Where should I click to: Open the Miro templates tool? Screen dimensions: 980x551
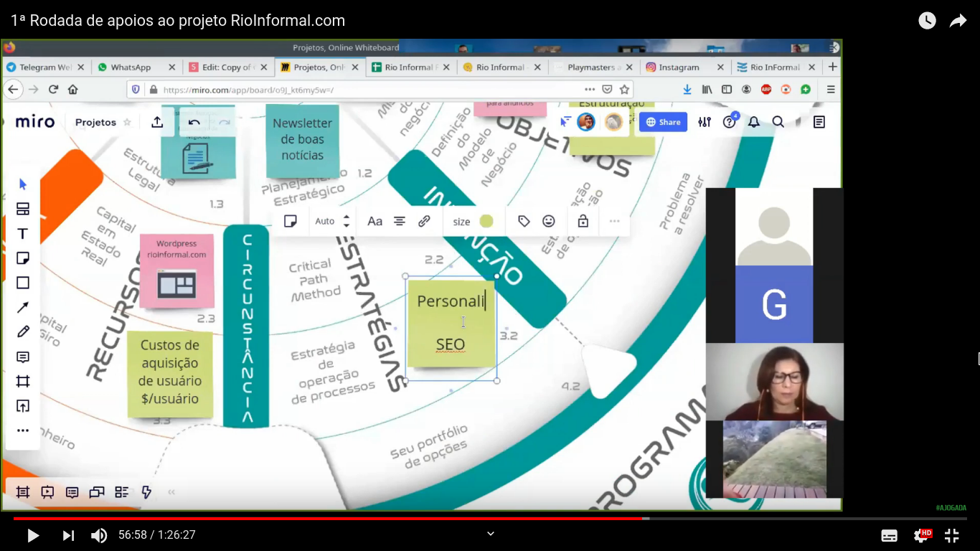tap(23, 209)
